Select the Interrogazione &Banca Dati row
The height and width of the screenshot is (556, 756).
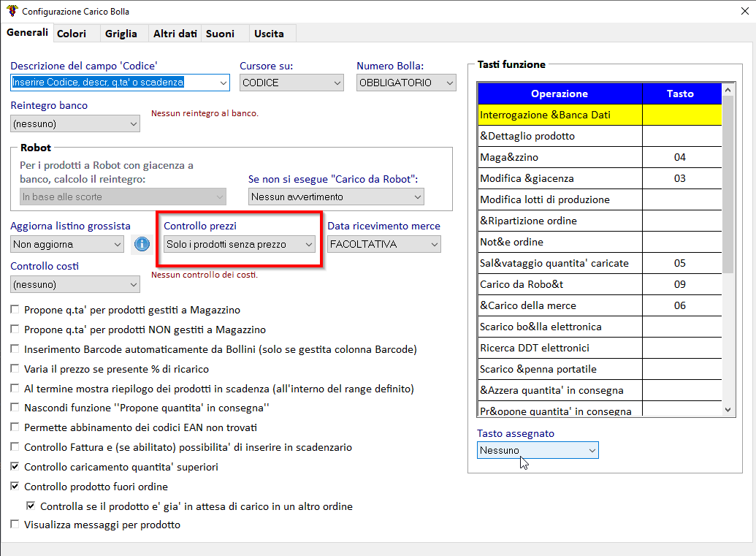pos(600,115)
